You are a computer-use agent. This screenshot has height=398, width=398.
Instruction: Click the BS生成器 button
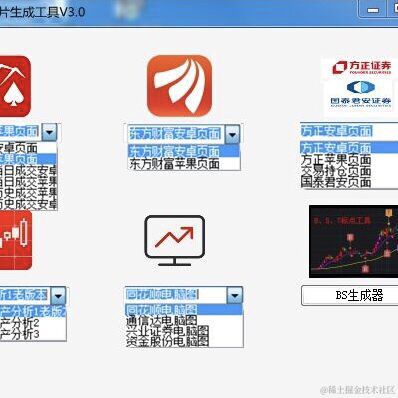[x=350, y=295]
